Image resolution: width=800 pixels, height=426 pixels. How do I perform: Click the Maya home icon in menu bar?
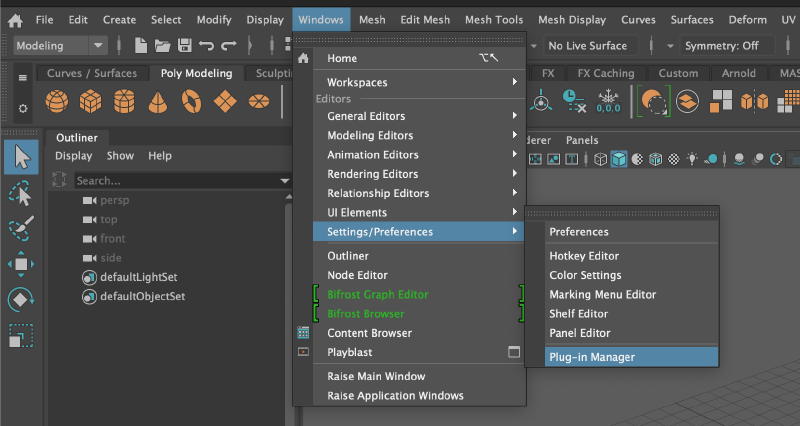[15, 20]
